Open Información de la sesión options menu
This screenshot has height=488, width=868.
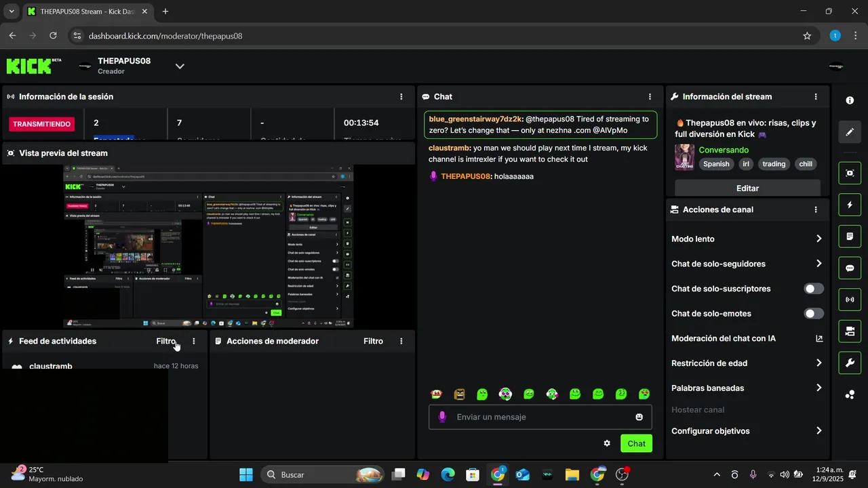point(401,97)
